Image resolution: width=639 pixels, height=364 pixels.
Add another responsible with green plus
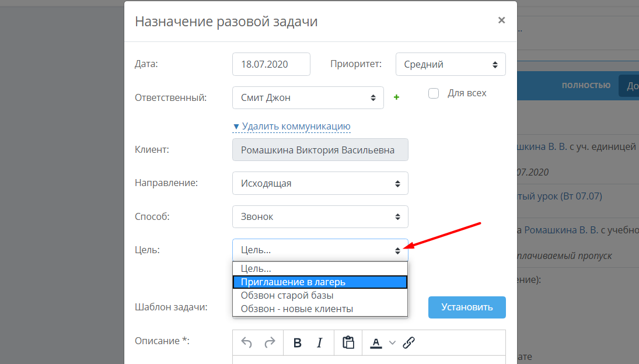(396, 97)
